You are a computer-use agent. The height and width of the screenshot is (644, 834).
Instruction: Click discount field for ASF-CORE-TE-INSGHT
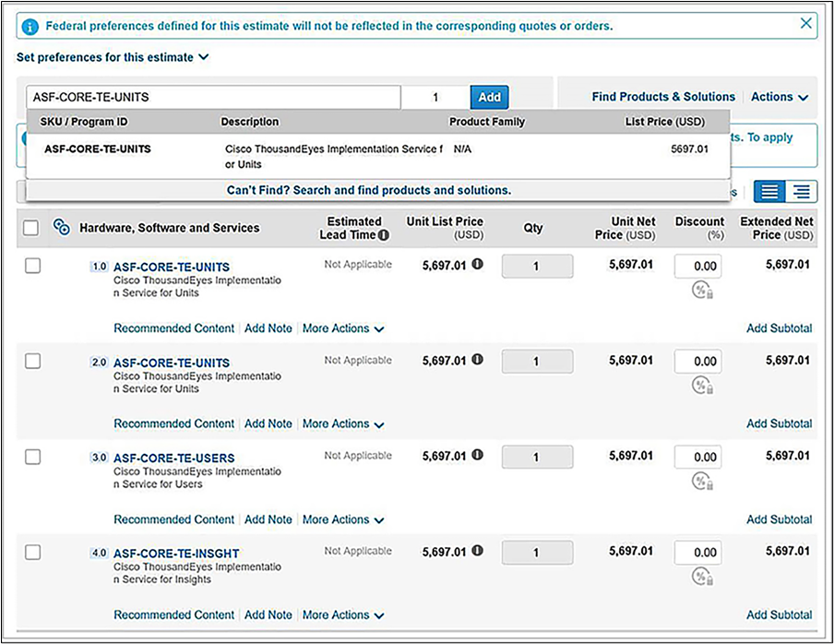697,553
